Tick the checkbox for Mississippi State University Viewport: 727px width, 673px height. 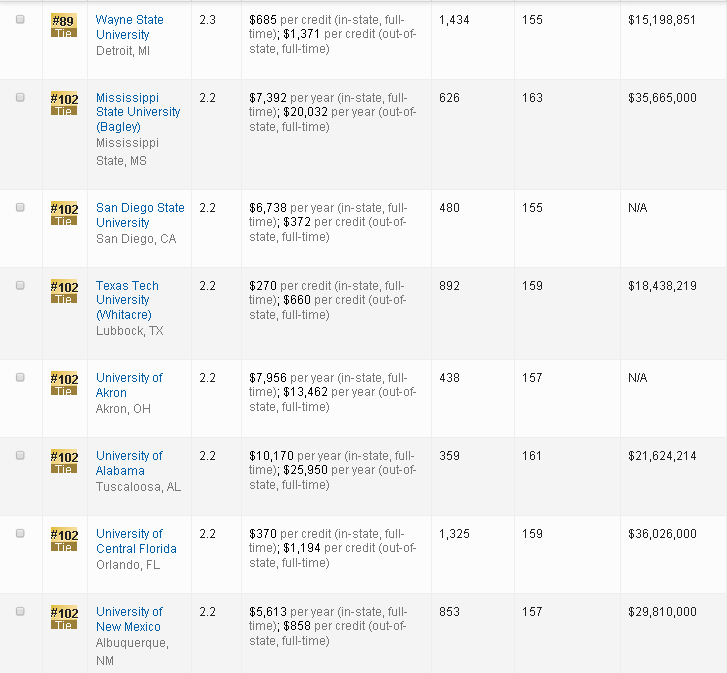pos(21,98)
